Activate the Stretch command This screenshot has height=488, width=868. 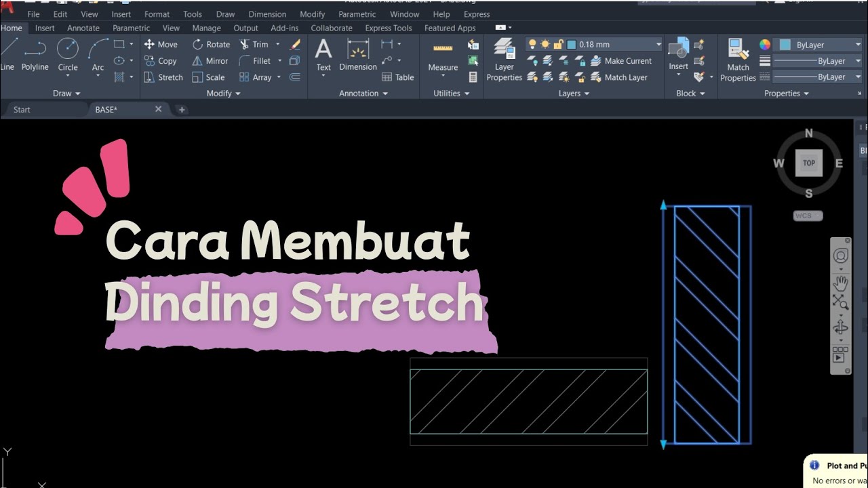click(x=163, y=77)
